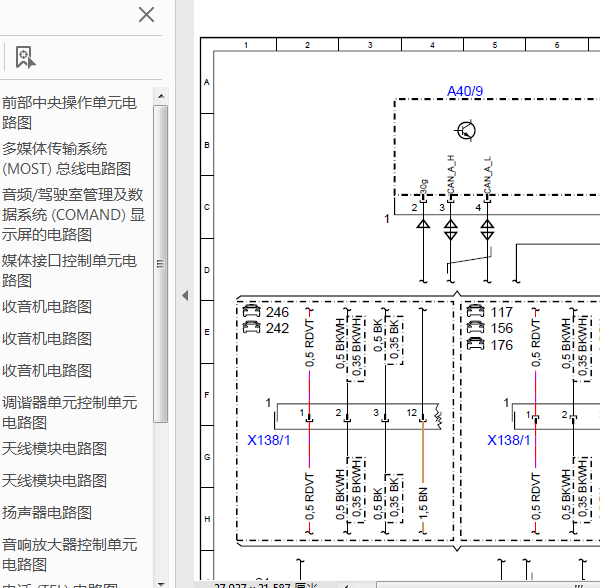Click the car icon next to 156
This screenshot has width=600, height=588.
[476, 327]
